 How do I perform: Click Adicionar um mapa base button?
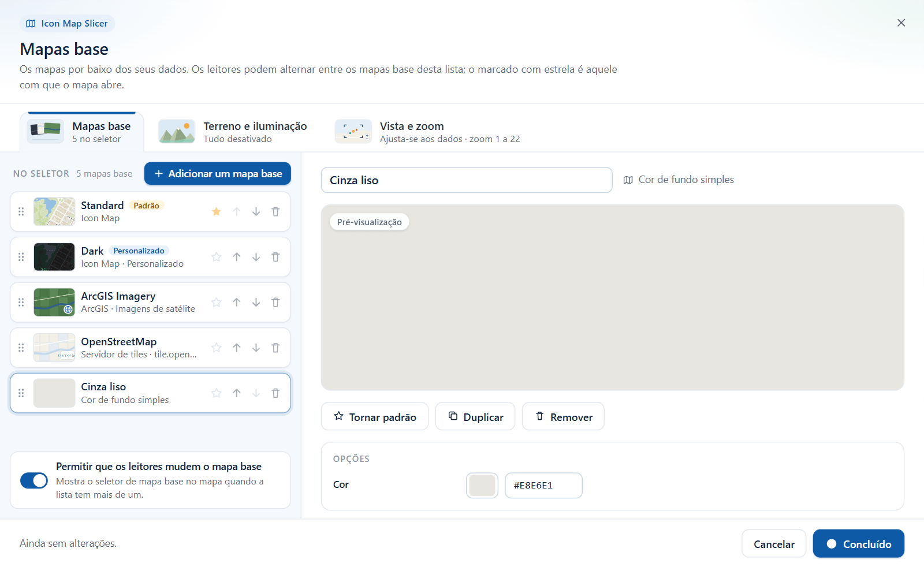click(218, 174)
